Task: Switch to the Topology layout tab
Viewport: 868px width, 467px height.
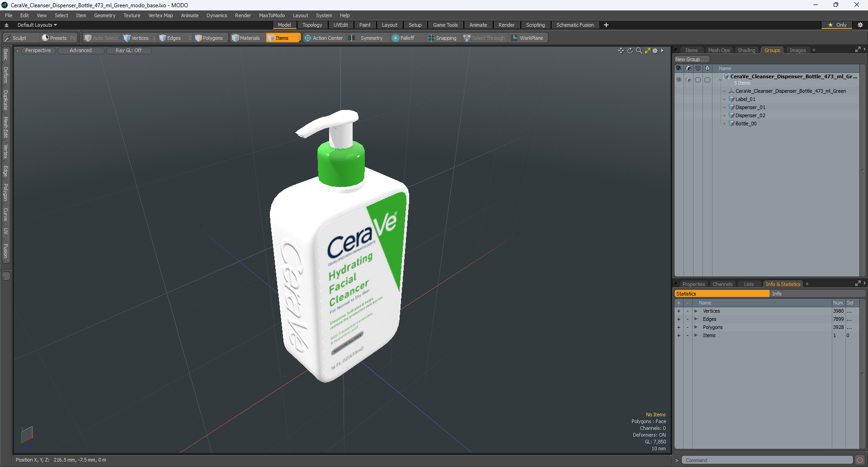Action: pyautogui.click(x=312, y=25)
